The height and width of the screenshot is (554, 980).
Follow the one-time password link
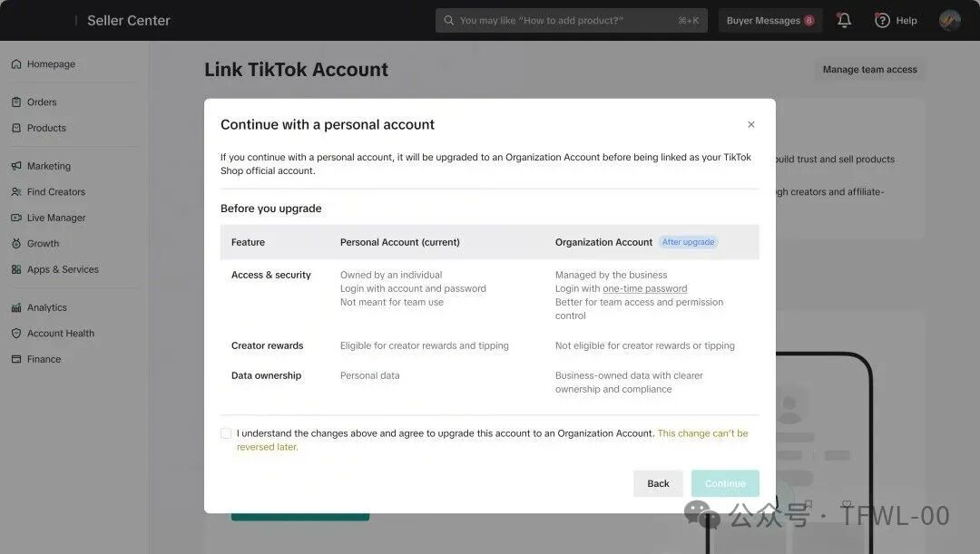pyautogui.click(x=645, y=288)
